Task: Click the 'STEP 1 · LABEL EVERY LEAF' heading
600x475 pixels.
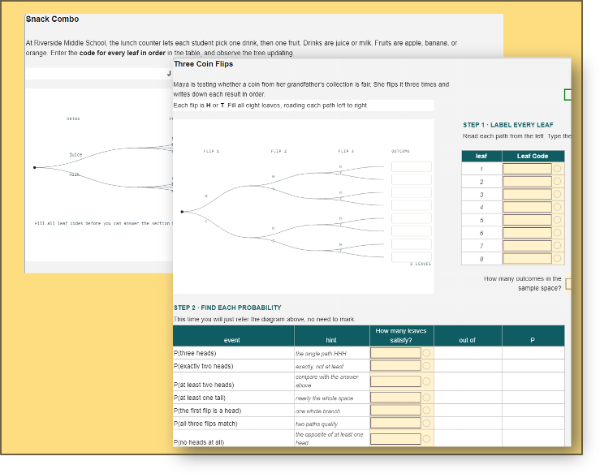Action: coord(508,125)
